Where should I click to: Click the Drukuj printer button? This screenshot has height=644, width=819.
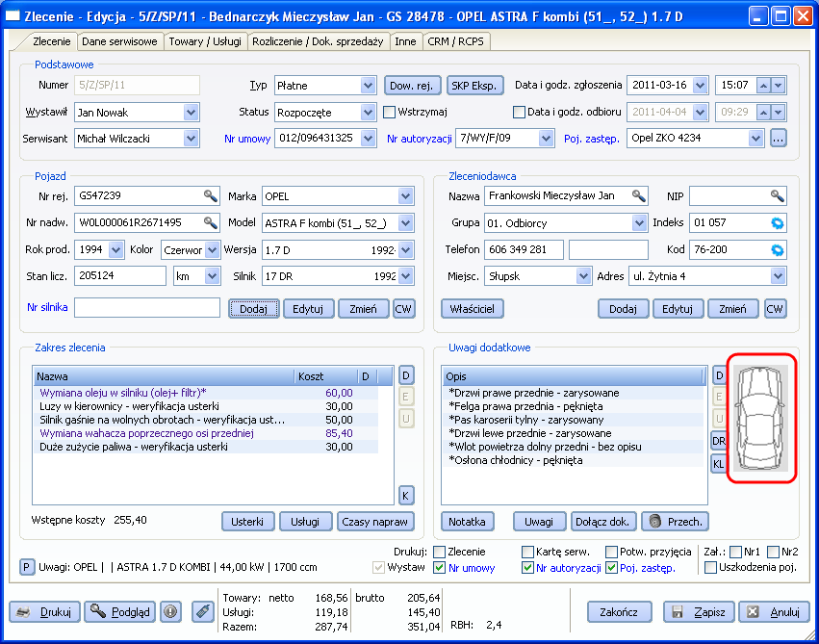[x=45, y=611]
